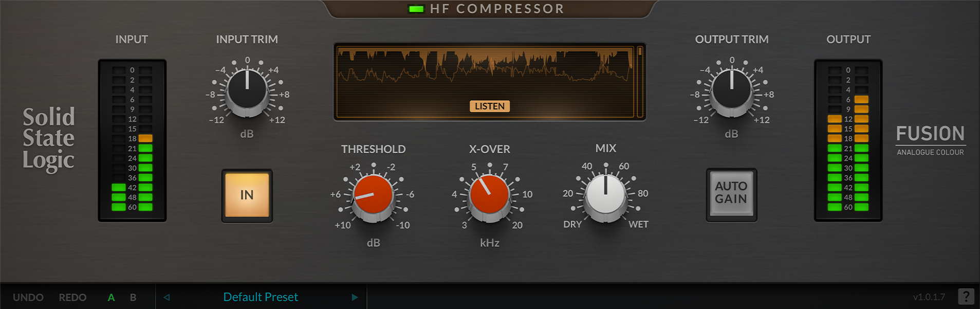This screenshot has height=309, width=980.
Task: Click the Output level meter
Action: 848,140
